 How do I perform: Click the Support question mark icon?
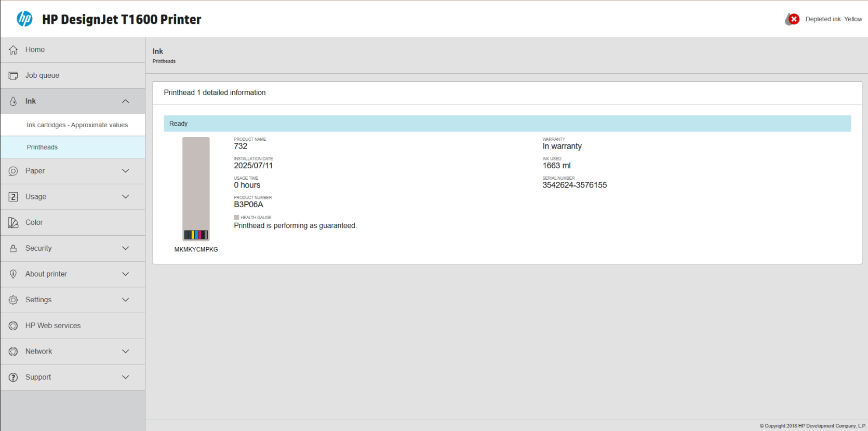(x=14, y=378)
